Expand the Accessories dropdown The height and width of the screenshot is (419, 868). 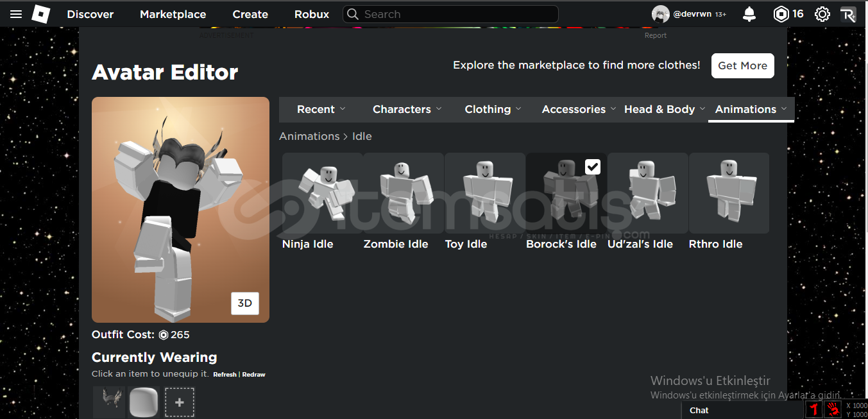click(579, 109)
